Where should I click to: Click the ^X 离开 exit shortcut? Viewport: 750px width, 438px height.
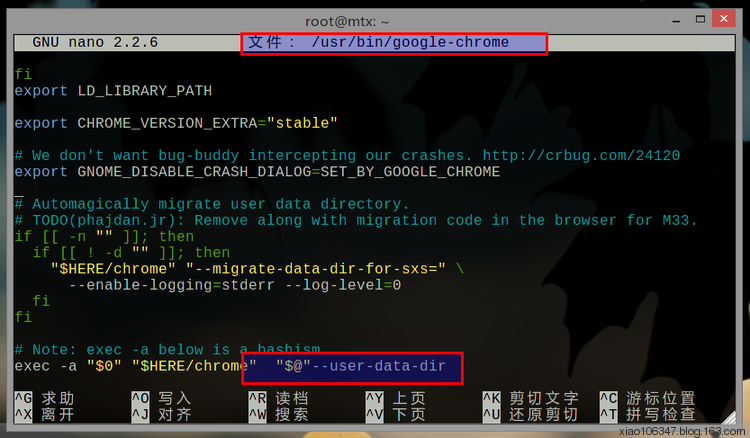tap(44, 414)
